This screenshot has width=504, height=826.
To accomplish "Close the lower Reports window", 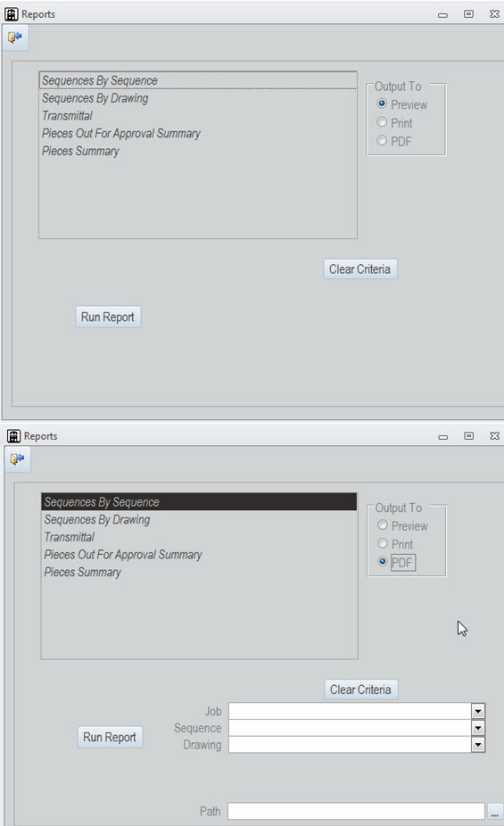I will (494, 436).
